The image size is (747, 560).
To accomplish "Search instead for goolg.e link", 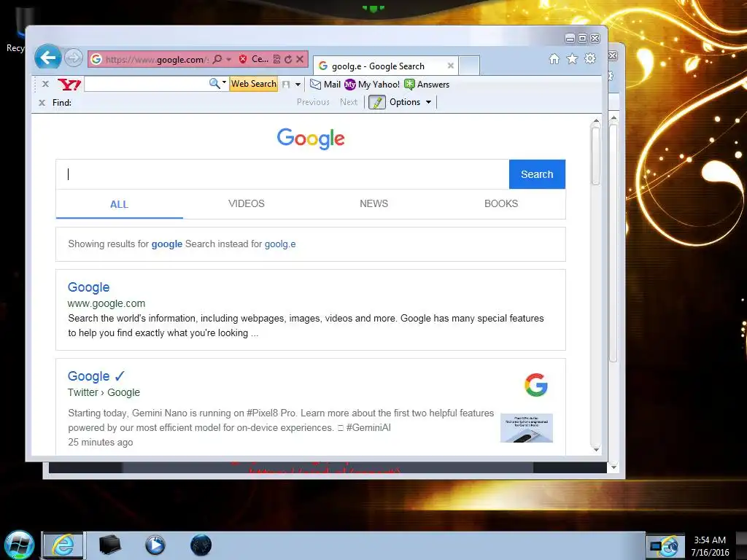I will (280, 244).
